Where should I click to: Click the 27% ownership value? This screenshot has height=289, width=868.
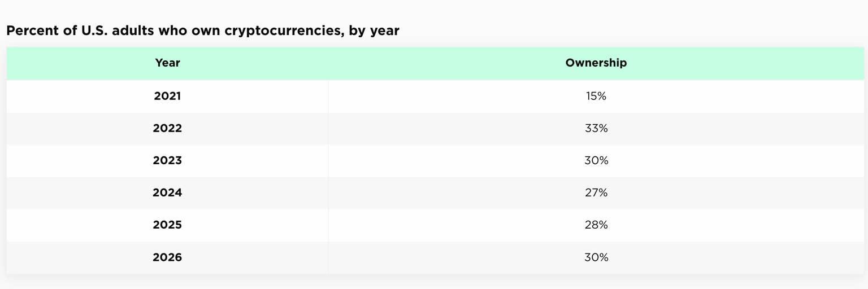(596, 192)
